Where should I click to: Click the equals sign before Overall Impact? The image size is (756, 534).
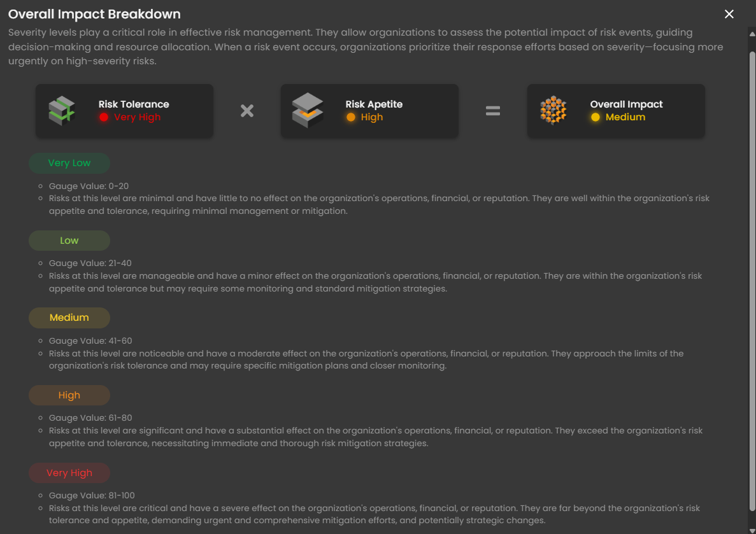click(x=493, y=111)
